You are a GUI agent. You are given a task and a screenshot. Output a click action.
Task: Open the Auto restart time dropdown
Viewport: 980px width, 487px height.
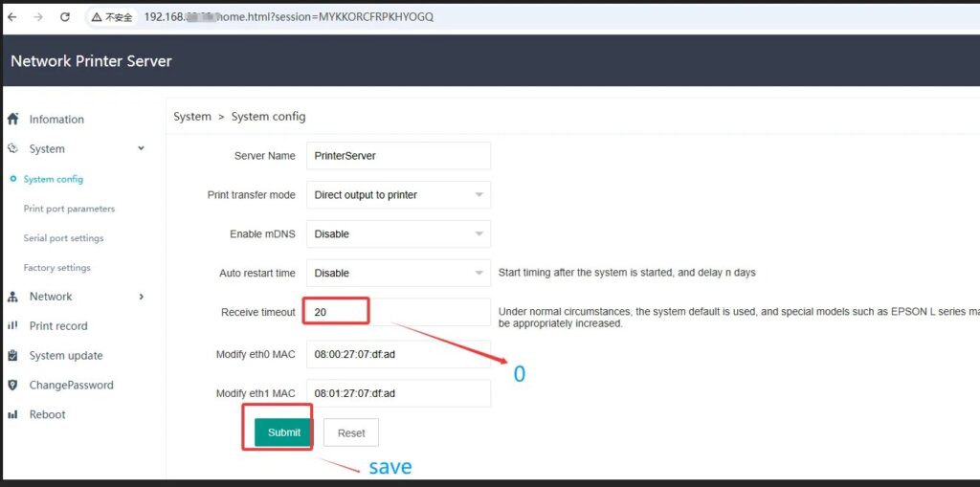398,274
